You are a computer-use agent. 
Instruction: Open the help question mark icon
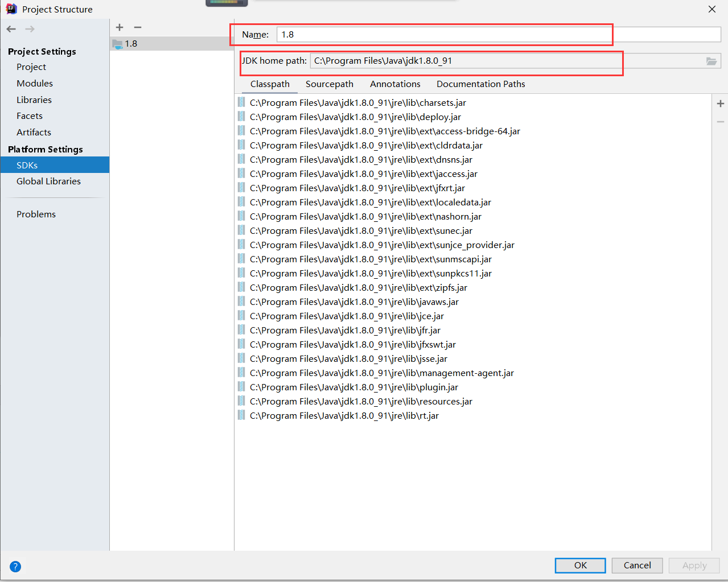point(15,566)
